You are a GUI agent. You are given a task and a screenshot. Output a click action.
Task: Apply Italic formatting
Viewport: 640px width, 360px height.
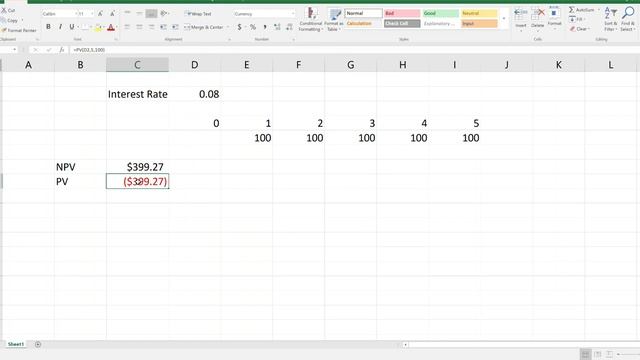coord(60,27)
